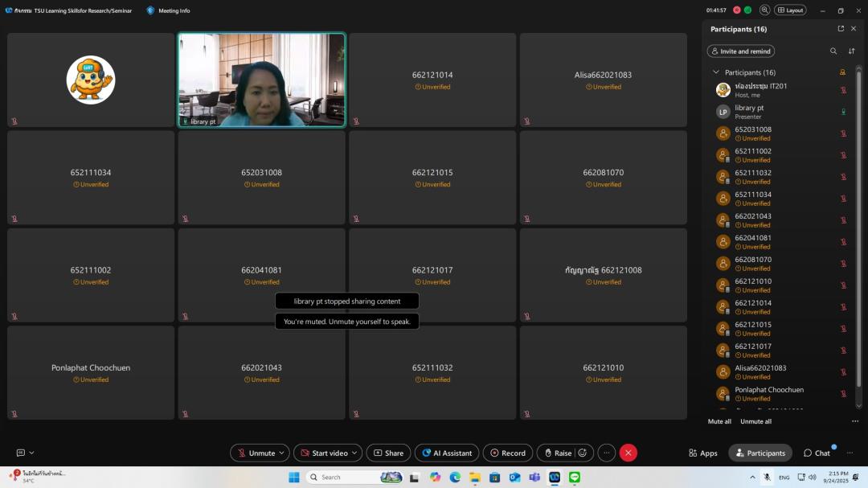Open more options in the meeting controls
868x488 pixels.
607,453
